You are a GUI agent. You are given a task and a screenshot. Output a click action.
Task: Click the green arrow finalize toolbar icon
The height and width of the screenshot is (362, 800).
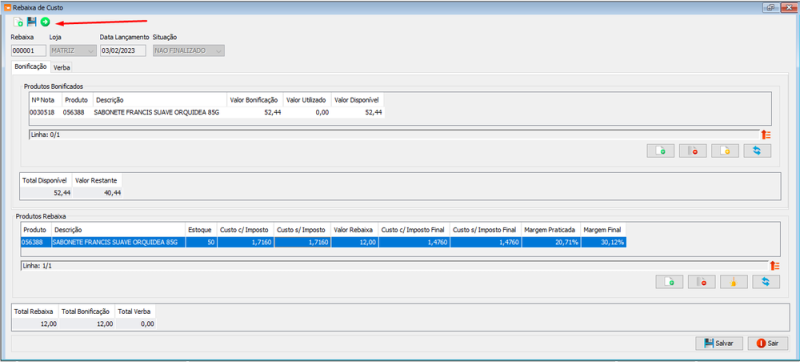45,22
